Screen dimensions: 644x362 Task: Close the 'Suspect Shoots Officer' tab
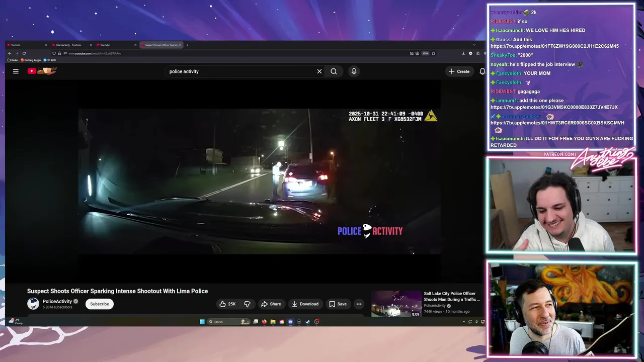coord(180,45)
